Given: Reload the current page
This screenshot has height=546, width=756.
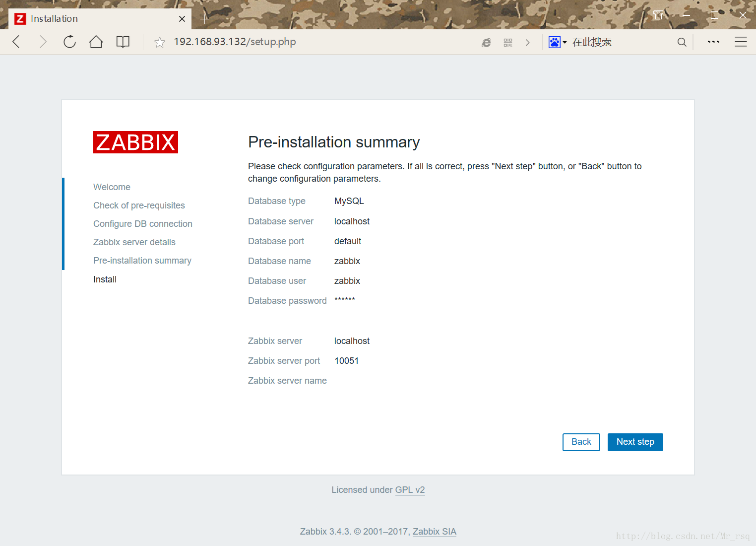Looking at the screenshot, I should (x=69, y=42).
